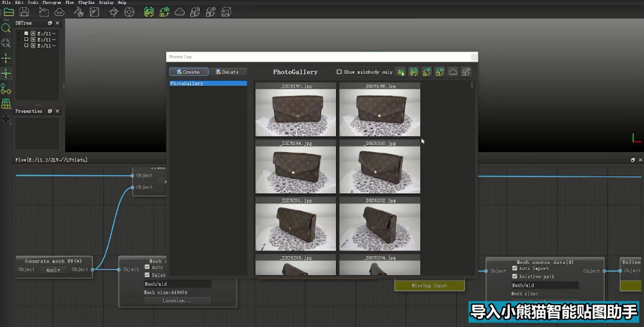Open the Photogram menu

(52, 2)
